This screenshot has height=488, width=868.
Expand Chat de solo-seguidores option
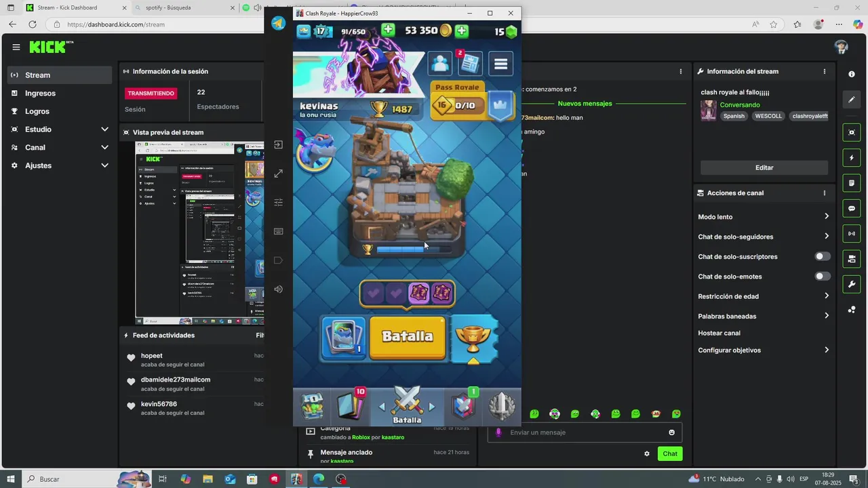[764, 237]
